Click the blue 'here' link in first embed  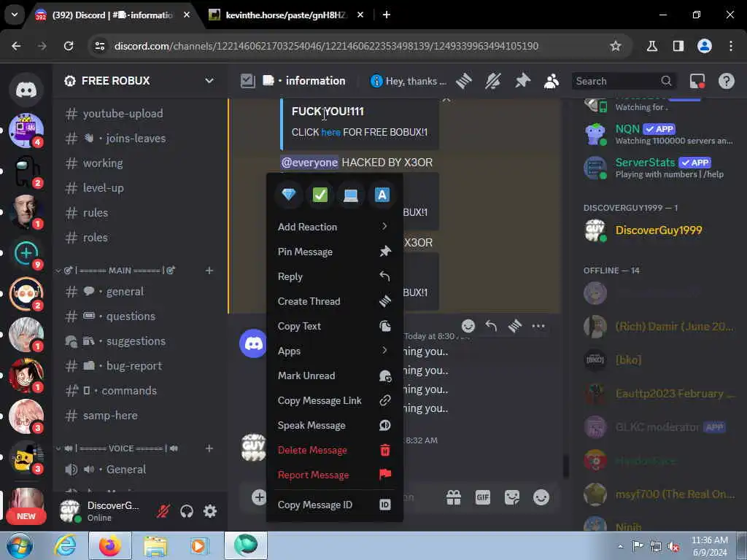330,133
